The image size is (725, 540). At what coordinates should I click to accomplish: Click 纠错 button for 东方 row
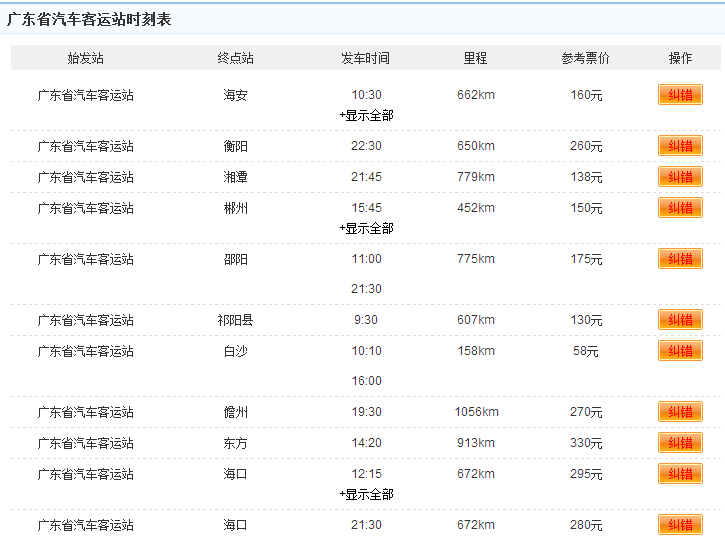point(680,443)
